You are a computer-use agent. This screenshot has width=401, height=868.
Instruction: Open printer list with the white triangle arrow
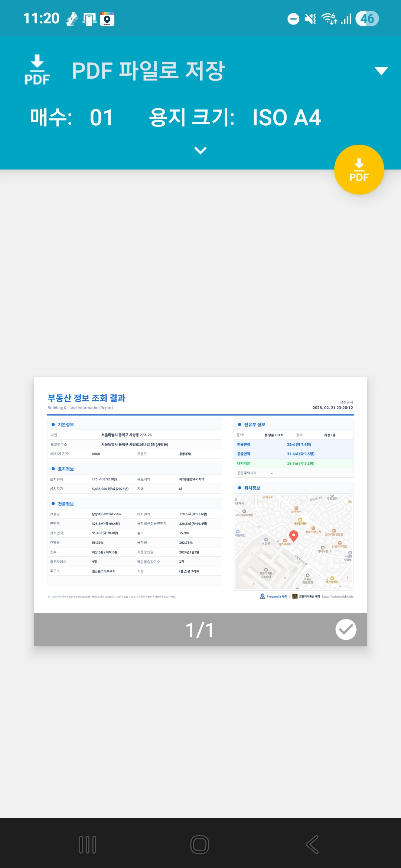tap(381, 70)
